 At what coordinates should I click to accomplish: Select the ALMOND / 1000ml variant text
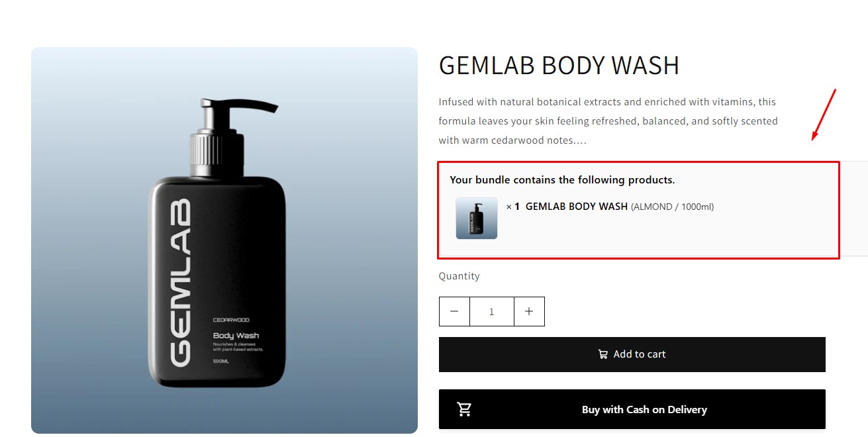[x=673, y=207]
